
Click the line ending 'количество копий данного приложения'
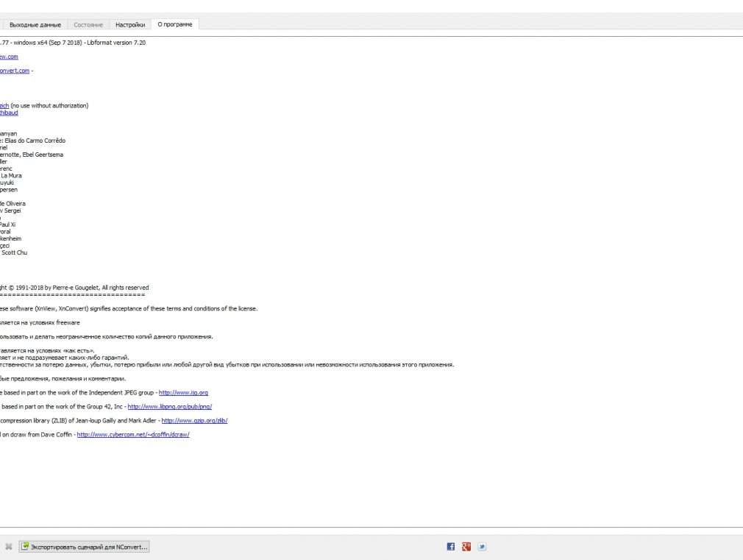107,337
